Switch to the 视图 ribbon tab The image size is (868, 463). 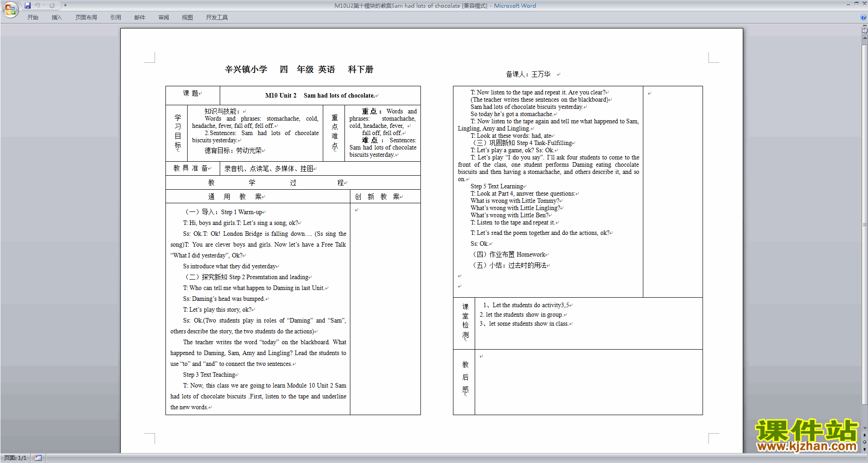187,17
